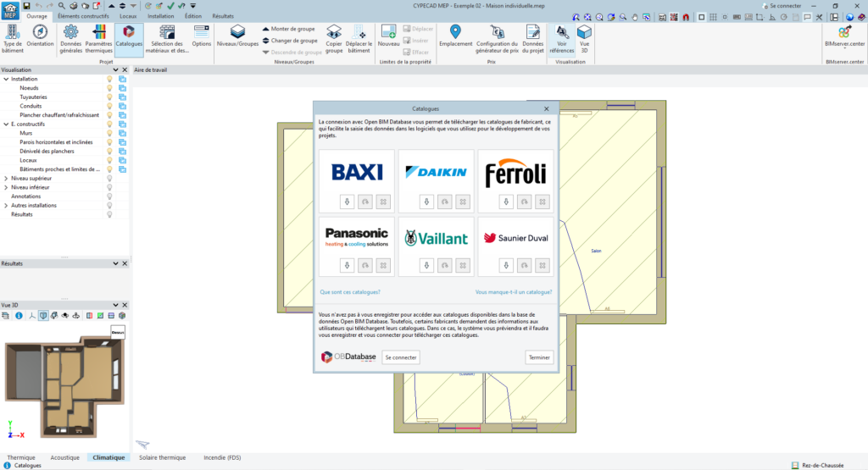Switch to Thermique bottom tab
The width and height of the screenshot is (868, 470).
[21, 457]
